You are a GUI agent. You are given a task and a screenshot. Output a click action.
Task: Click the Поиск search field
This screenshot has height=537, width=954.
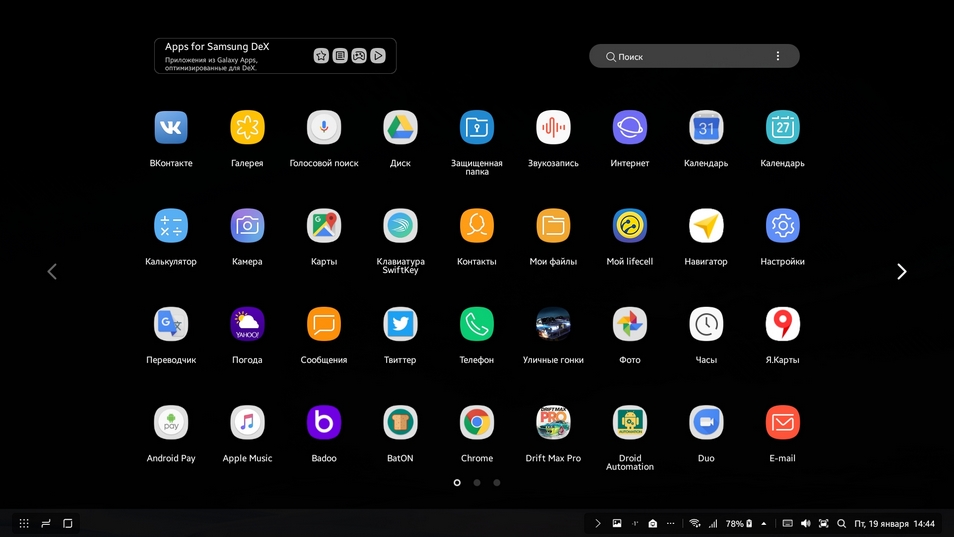click(x=694, y=56)
